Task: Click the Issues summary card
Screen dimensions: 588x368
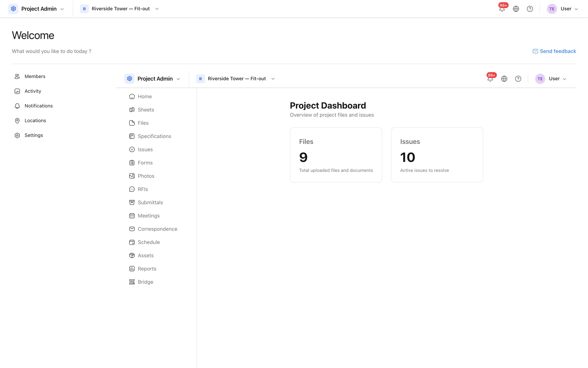Action: point(437,155)
